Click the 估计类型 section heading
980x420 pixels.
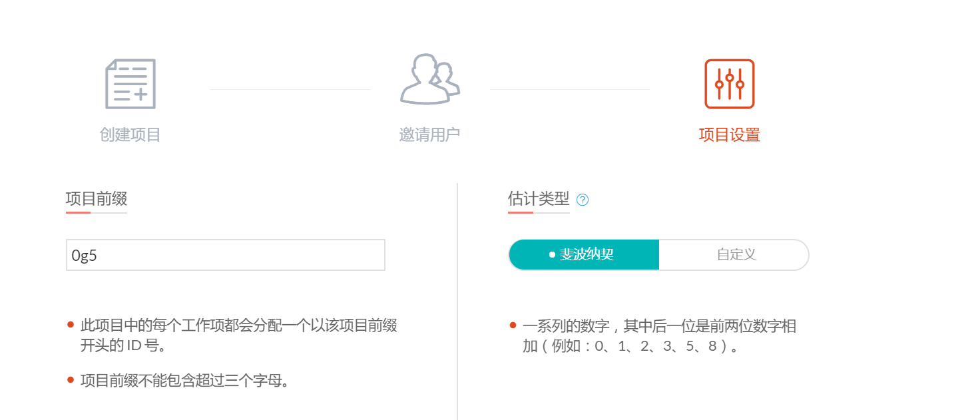538,198
